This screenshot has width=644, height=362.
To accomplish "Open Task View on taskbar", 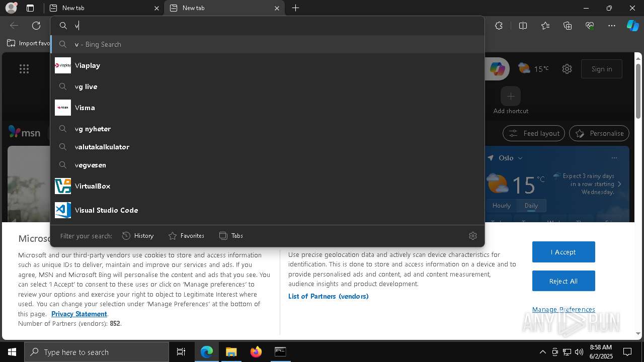I will click(181, 352).
